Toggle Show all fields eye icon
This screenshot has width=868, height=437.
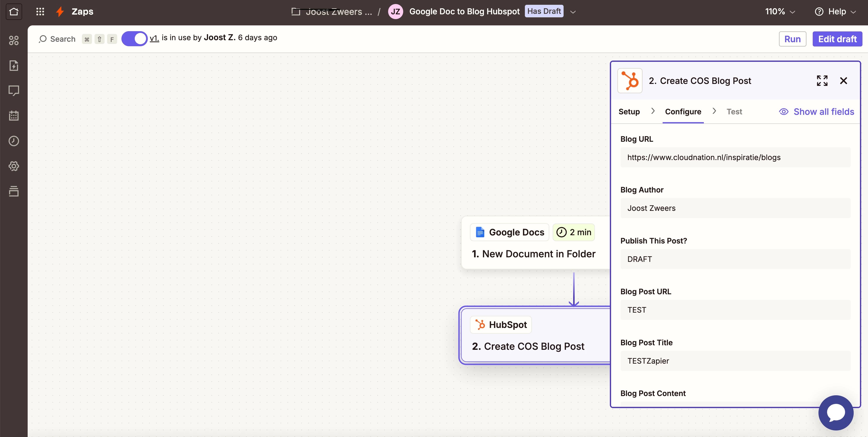click(x=784, y=112)
